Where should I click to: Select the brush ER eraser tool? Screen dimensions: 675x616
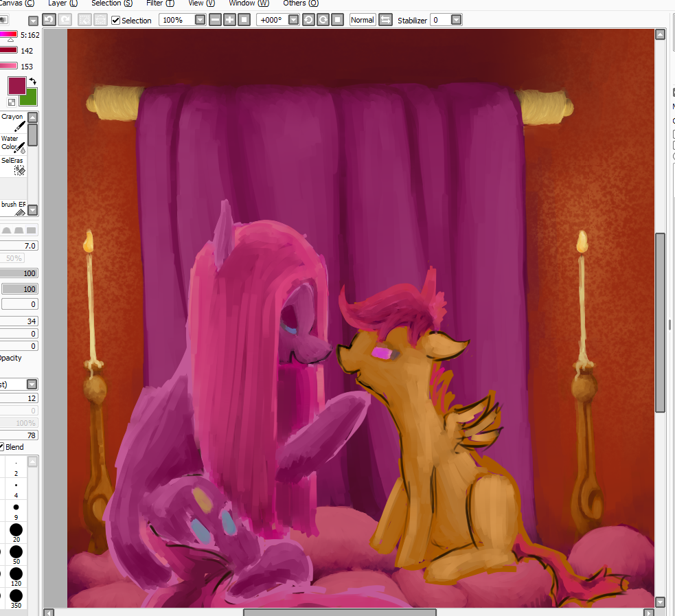(x=13, y=208)
